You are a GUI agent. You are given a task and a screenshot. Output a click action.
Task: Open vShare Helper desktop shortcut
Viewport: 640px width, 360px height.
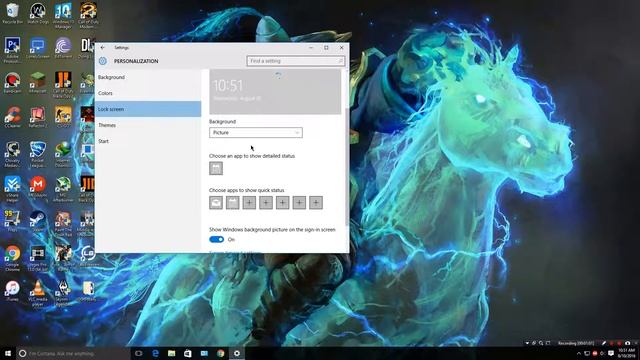[12, 189]
